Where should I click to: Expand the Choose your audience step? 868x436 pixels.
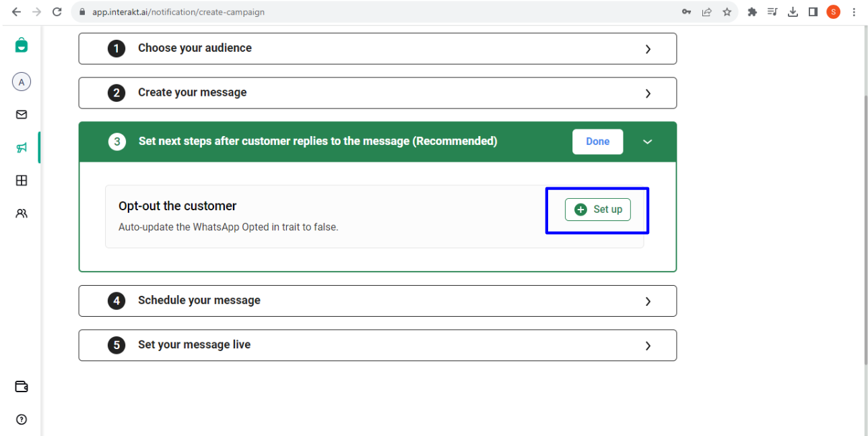[378, 49]
